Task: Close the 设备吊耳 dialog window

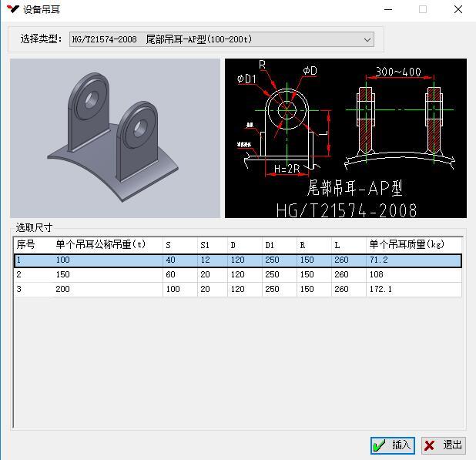Action: [x=458, y=9]
